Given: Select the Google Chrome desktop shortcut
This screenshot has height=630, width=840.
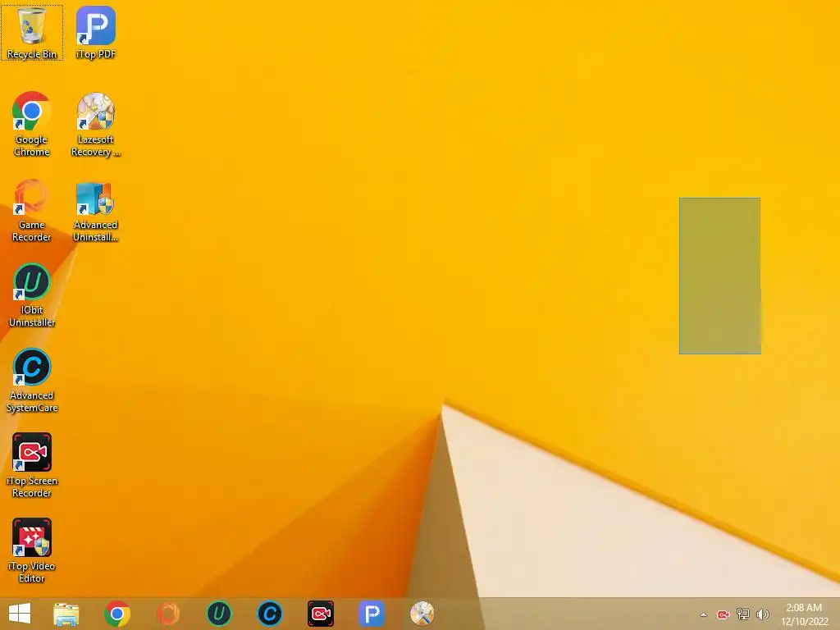Looking at the screenshot, I should pos(32,125).
